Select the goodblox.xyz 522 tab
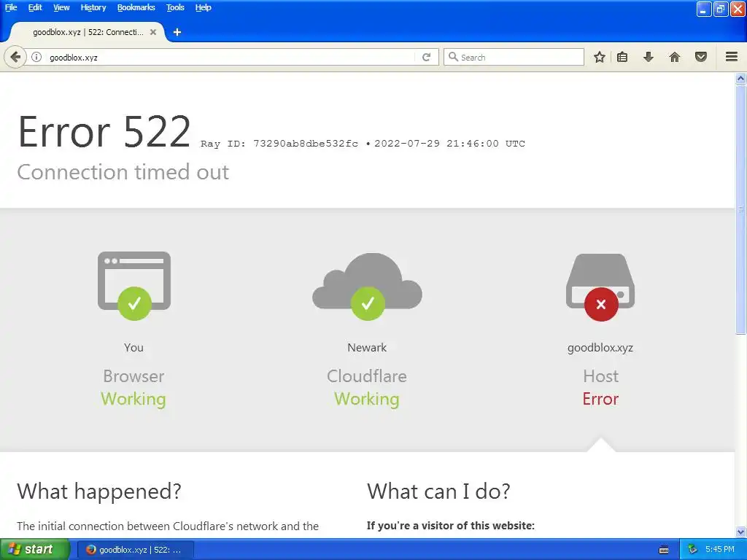747x560 pixels. pos(88,32)
